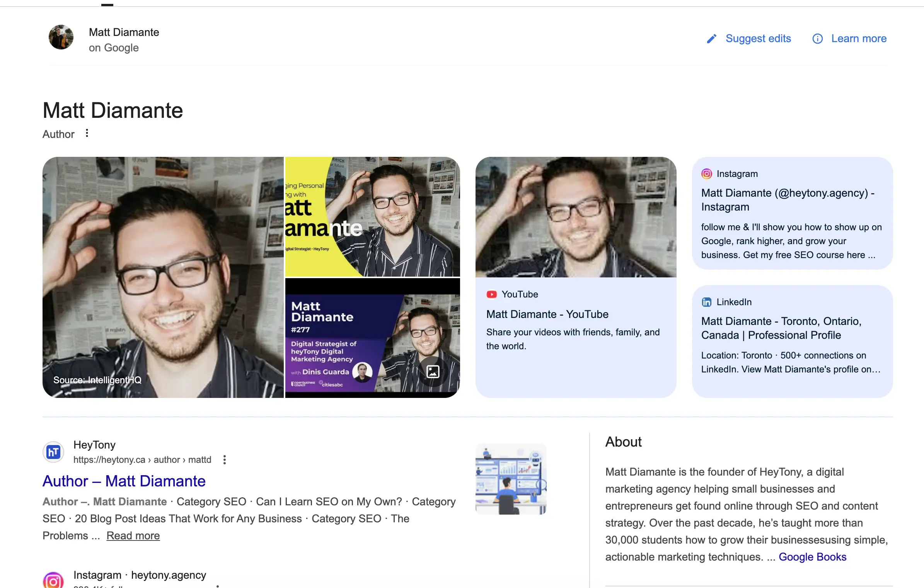Click HeyTony favicon icon in search result

(53, 452)
